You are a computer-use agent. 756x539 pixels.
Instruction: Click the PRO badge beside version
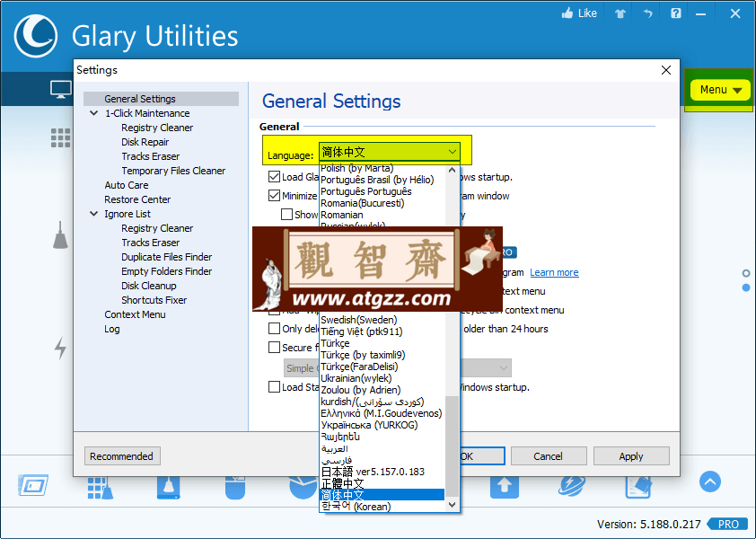tap(728, 524)
